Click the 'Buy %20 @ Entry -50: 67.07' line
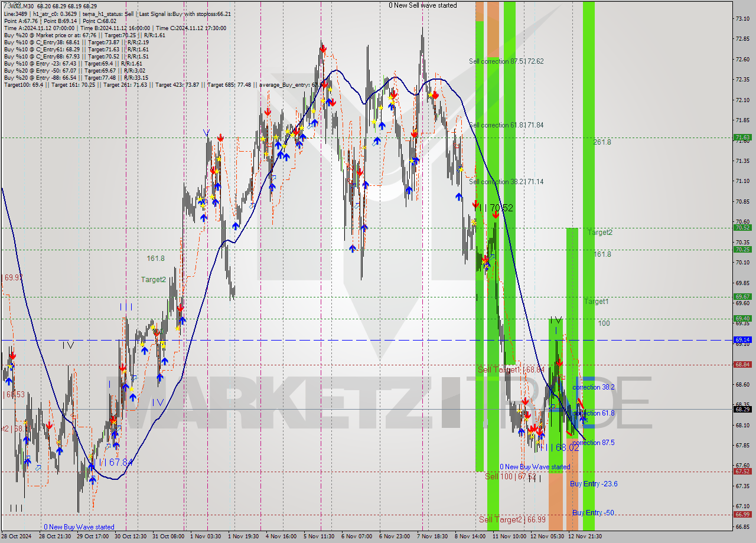The image size is (756, 543). tap(74, 71)
